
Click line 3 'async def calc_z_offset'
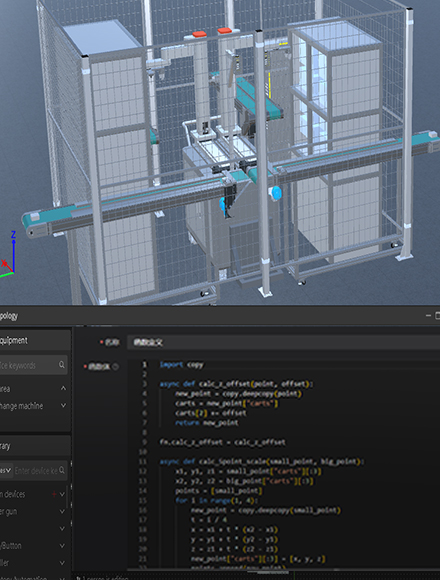(x=236, y=384)
